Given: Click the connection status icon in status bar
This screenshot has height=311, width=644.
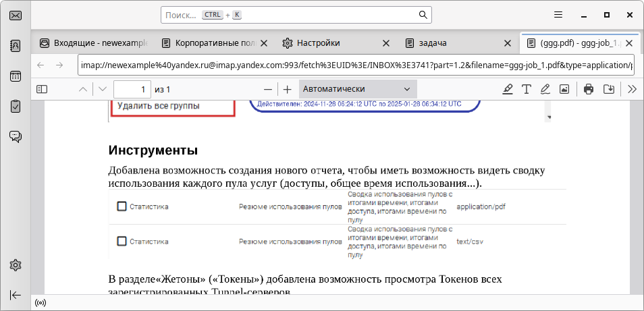Looking at the screenshot, I should point(41,303).
